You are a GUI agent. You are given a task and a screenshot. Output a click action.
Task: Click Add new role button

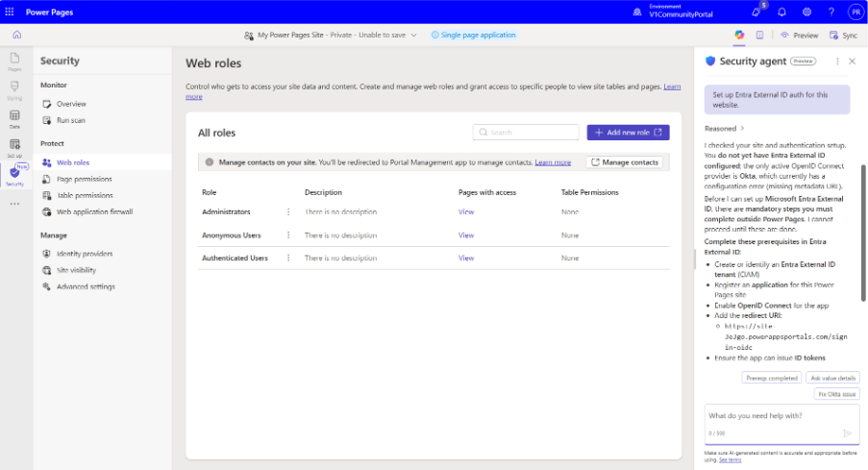coord(628,133)
